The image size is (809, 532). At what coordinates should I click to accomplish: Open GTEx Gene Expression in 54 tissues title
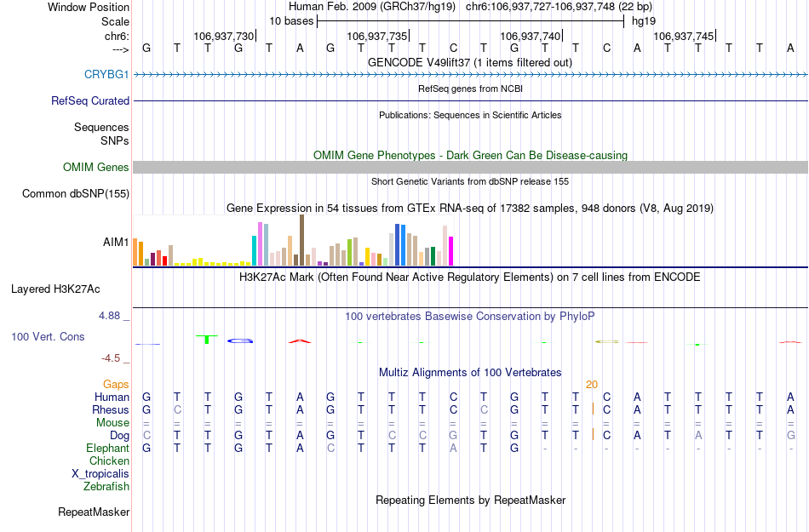(470, 209)
